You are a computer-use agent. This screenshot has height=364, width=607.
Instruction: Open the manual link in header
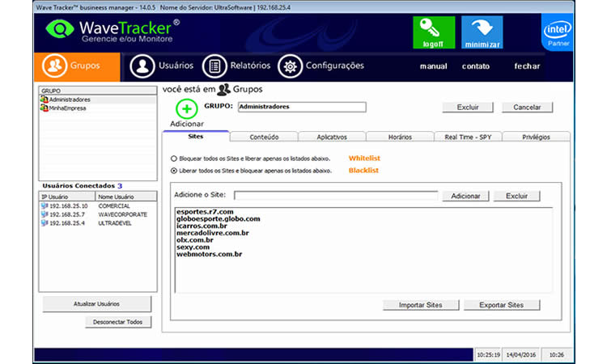click(433, 66)
